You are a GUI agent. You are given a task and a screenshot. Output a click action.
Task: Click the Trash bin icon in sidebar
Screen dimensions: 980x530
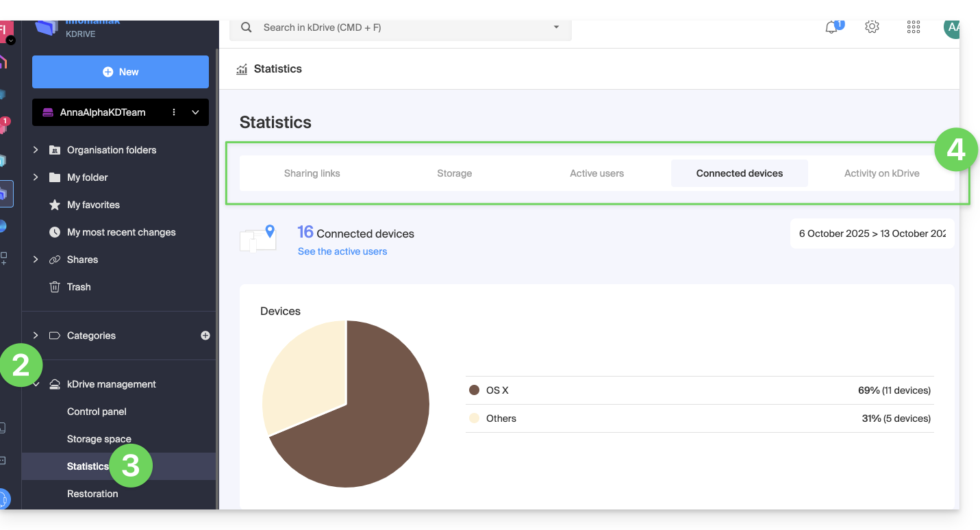click(x=55, y=287)
